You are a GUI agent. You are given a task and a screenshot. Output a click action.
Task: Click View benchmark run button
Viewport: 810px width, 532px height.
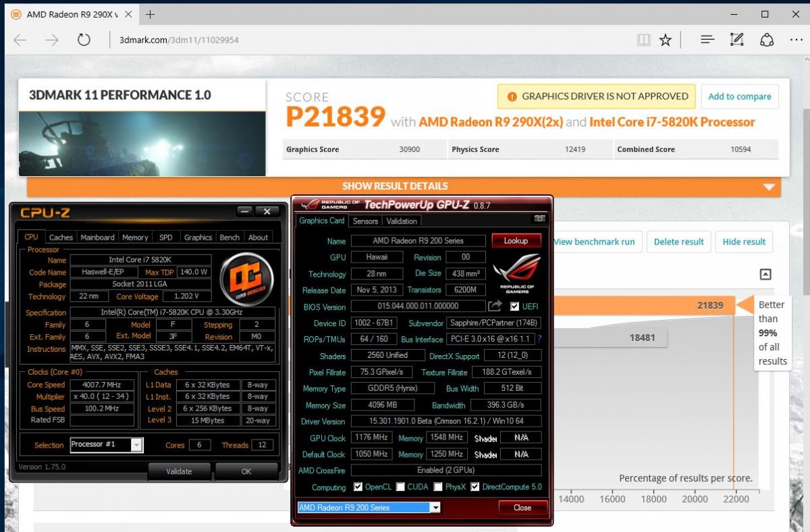click(595, 242)
